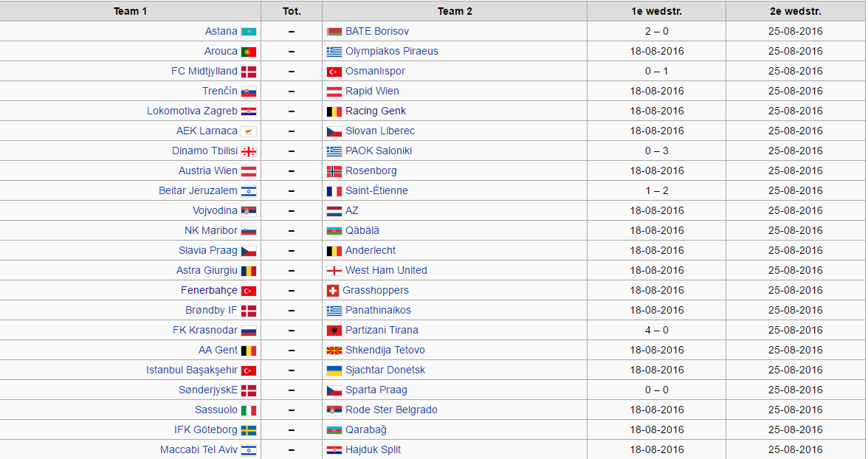This screenshot has height=459, width=868.
Task: Open the Brøndby IF link
Action: [211, 311]
